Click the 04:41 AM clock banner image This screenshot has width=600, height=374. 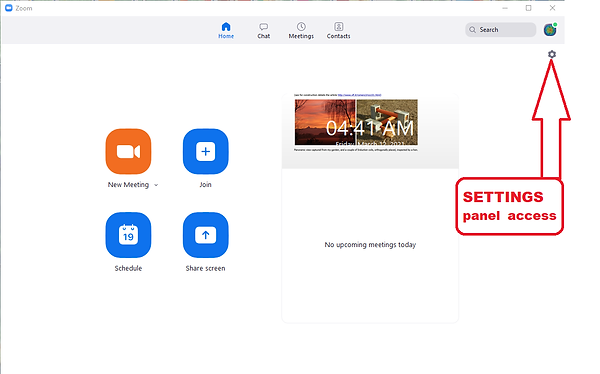point(356,122)
